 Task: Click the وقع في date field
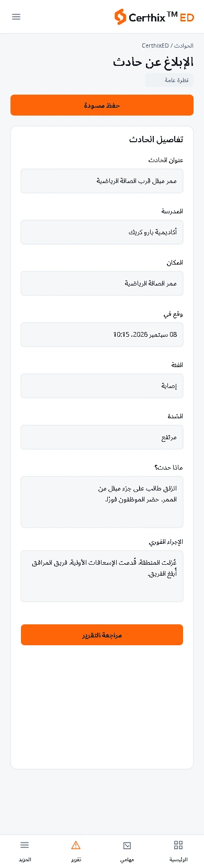tap(102, 335)
